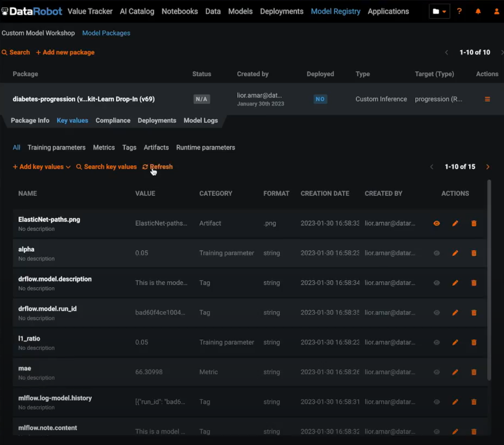Click the CREATION DATE column header
Screen dimensions: 504x445
[325, 194]
